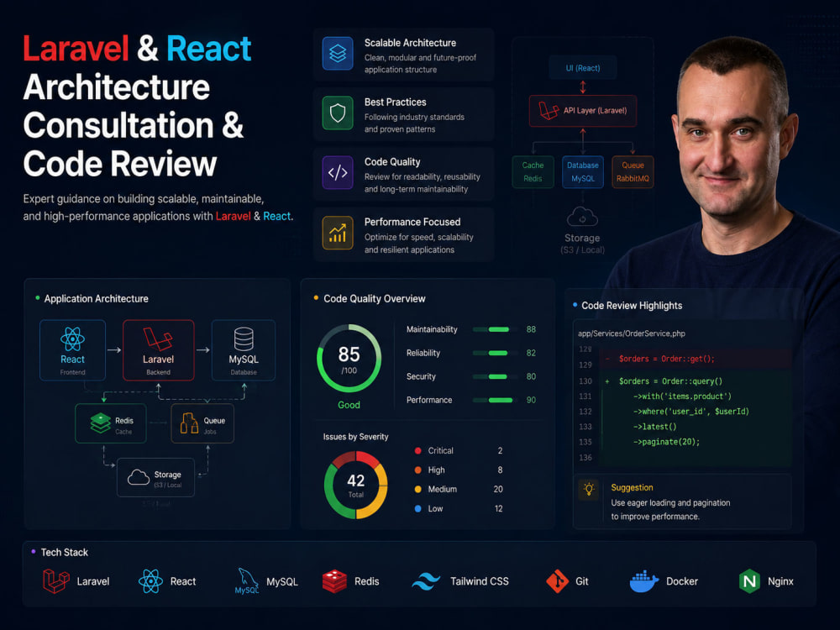The width and height of the screenshot is (840, 630).
Task: Click the Best Practices shield icon
Action: (338, 113)
